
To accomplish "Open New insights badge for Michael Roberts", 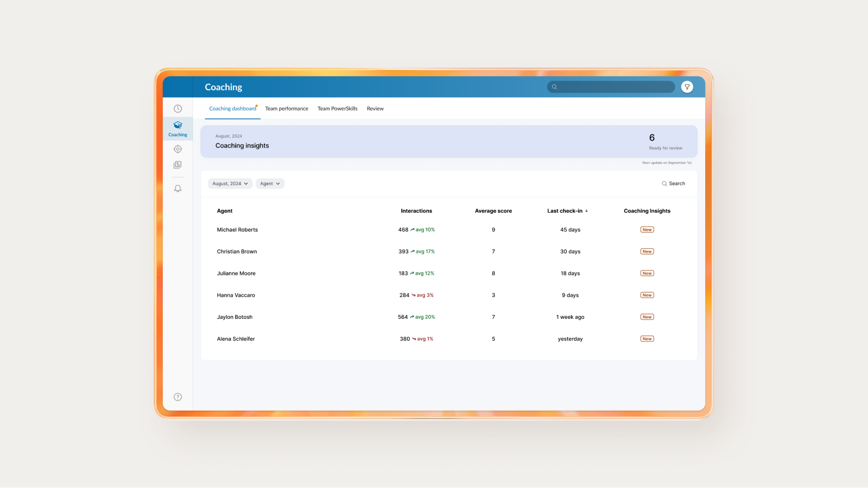I will (647, 230).
